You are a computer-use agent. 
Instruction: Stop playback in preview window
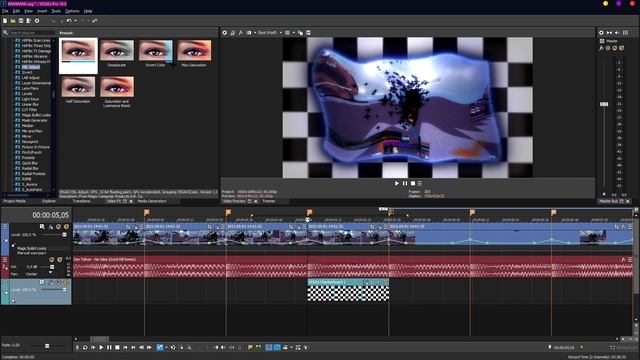coord(413,183)
